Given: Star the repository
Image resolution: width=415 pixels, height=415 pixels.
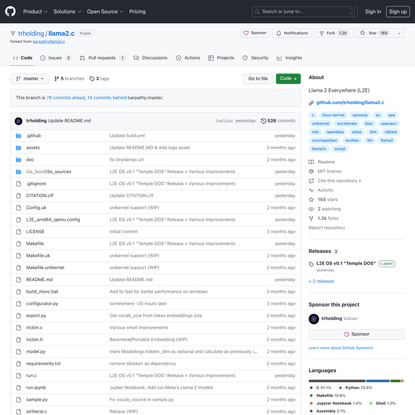Looking at the screenshot, I should [x=374, y=33].
